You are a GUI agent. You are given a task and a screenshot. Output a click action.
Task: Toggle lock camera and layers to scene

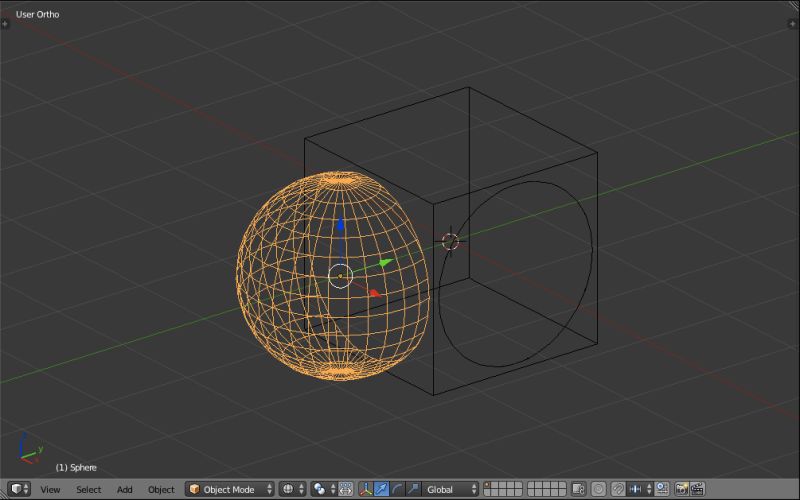(x=578, y=489)
